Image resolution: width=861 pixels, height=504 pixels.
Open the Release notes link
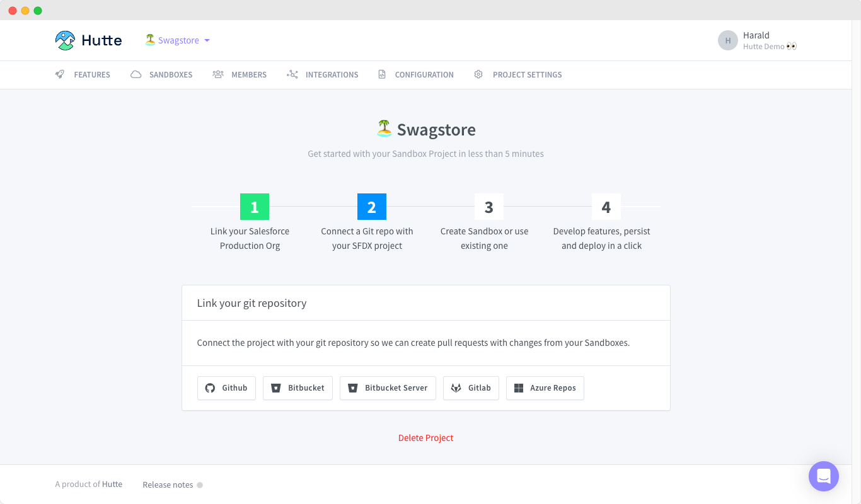pyautogui.click(x=168, y=484)
